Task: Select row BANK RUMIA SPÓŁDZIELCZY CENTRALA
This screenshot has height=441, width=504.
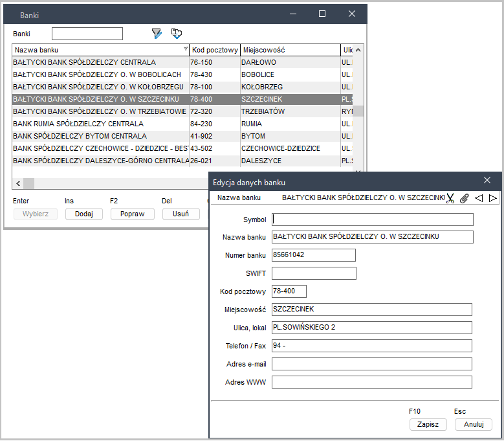Action: click(x=182, y=124)
